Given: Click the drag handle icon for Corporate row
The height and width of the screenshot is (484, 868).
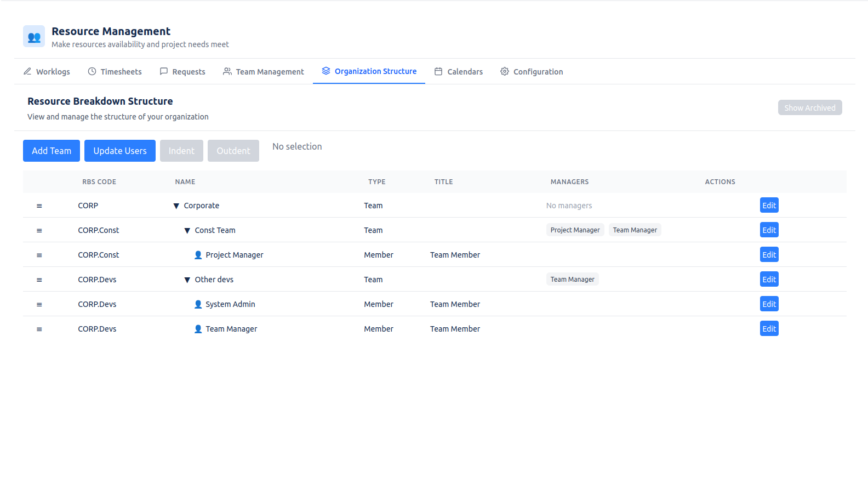Looking at the screenshot, I should 39,206.
